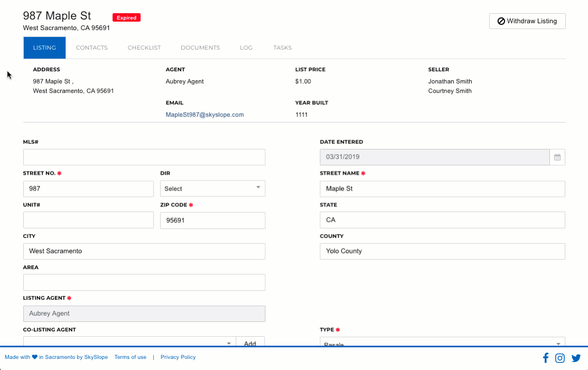Focus the Unit# input field
Screen dimensions: 588x370
pyautogui.click(x=89, y=220)
